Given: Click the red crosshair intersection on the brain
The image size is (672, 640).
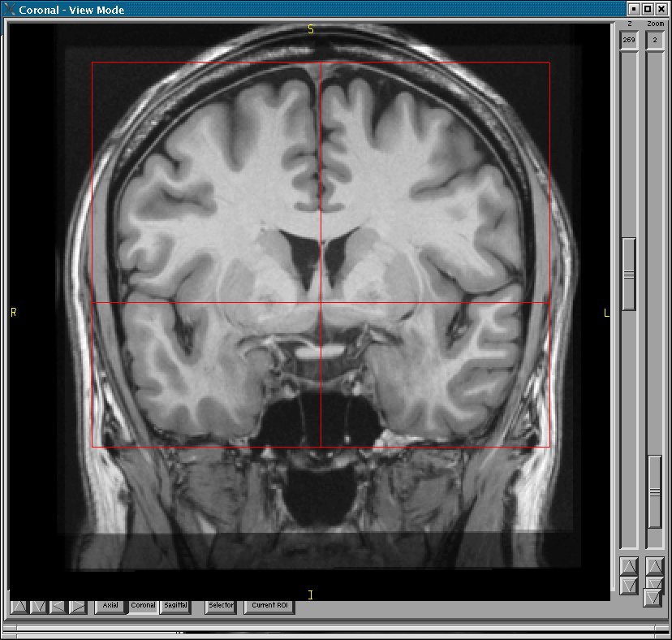Looking at the screenshot, I should [321, 303].
